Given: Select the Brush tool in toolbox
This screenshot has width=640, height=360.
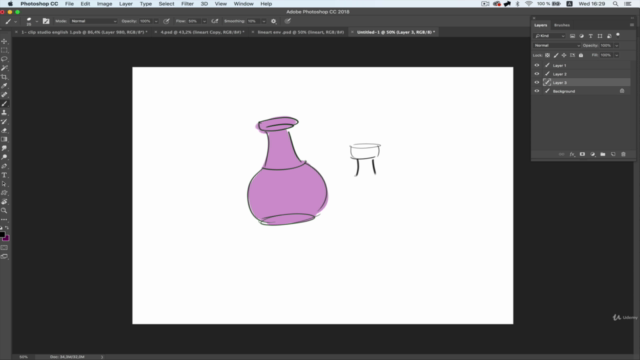Looking at the screenshot, I should 4,104.
